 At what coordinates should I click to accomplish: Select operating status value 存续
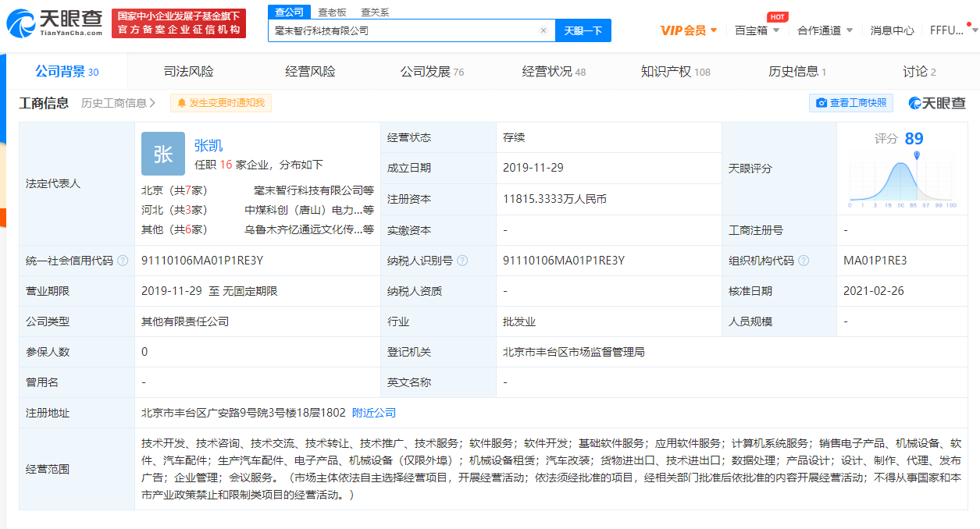(514, 137)
